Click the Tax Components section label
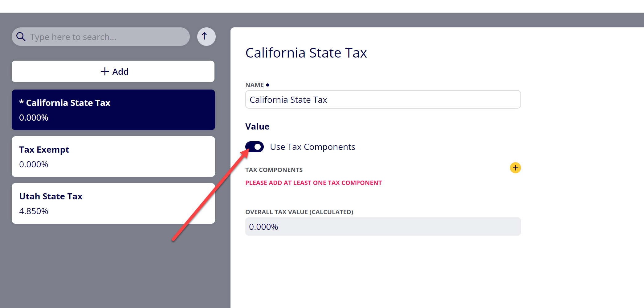The image size is (644, 308). pos(274,170)
